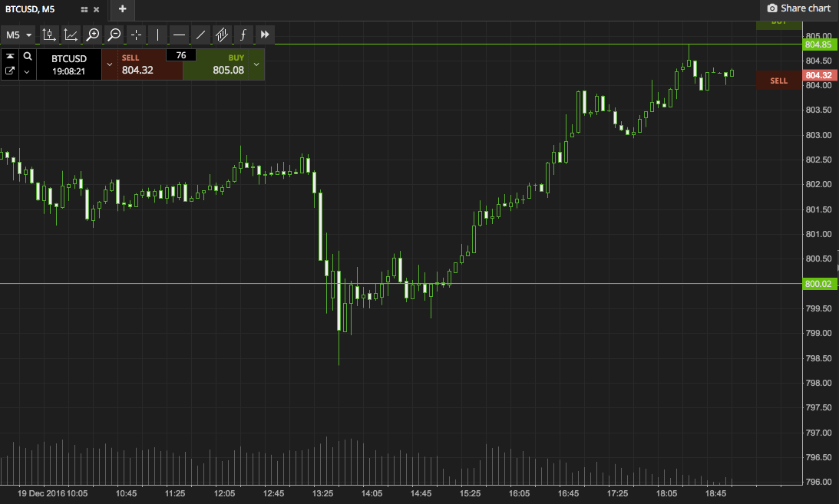Select the vertical line drawing tool
The image size is (839, 504).
point(157,35)
